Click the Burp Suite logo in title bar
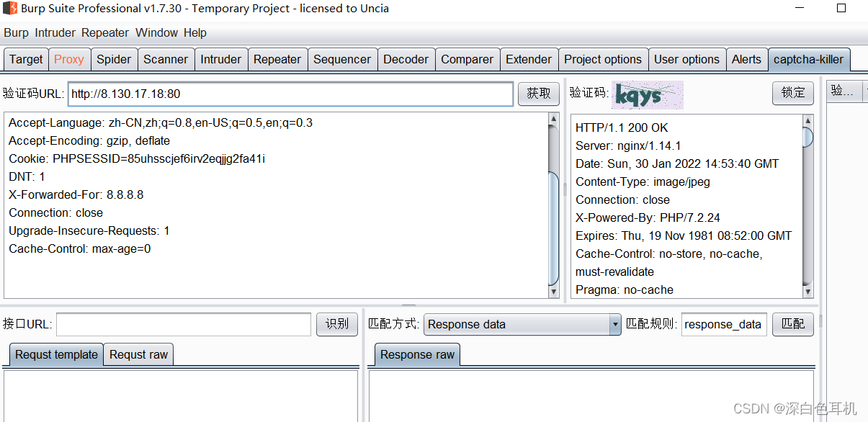Image resolution: width=868 pixels, height=422 pixels. (x=9, y=9)
